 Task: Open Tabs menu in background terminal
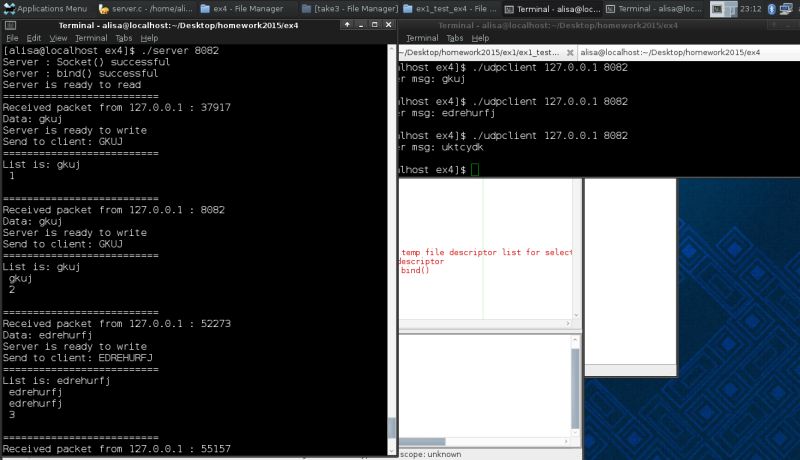455,38
